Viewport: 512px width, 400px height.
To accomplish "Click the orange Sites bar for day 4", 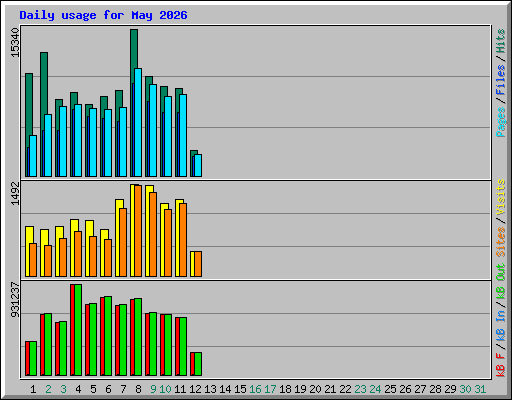I will pyautogui.click(x=78, y=254).
